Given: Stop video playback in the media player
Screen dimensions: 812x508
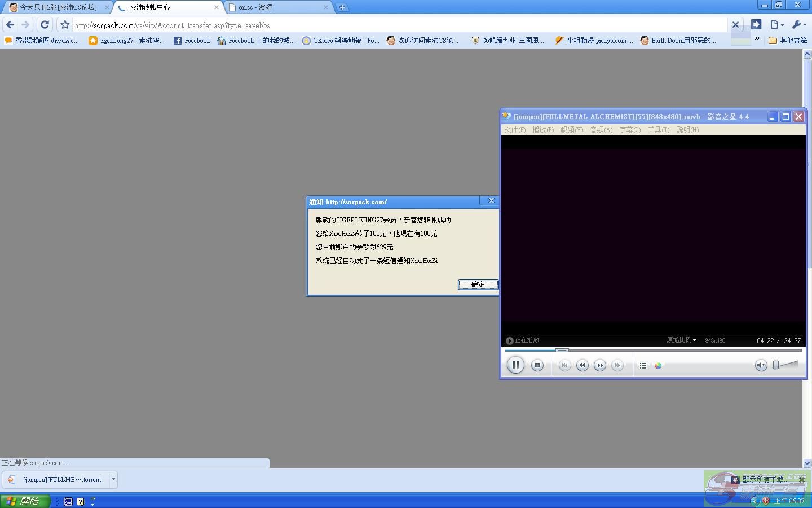Looking at the screenshot, I should point(537,365).
